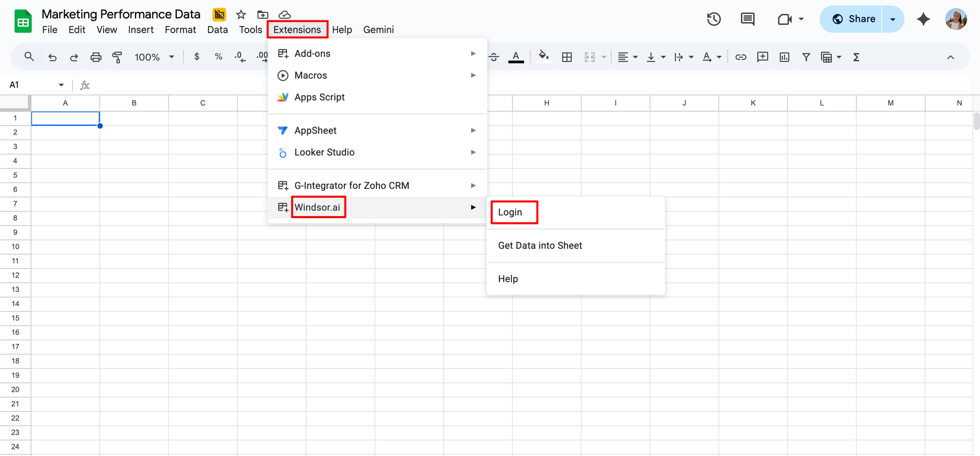
Task: Open the Gemini menu
Action: pyautogui.click(x=379, y=30)
